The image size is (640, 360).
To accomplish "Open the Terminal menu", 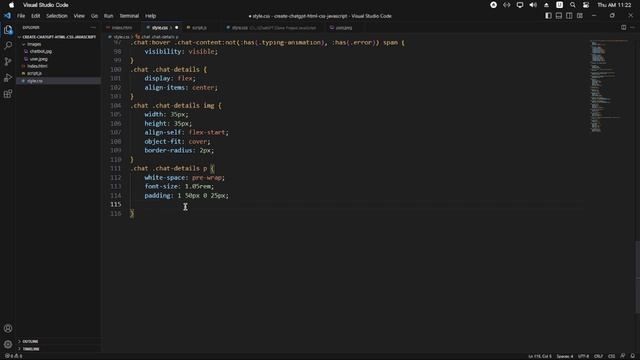I will click(129, 16).
